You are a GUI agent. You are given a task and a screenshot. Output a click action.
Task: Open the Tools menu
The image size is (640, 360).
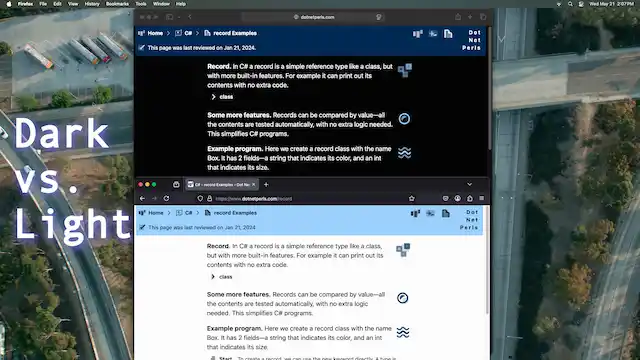(141, 4)
